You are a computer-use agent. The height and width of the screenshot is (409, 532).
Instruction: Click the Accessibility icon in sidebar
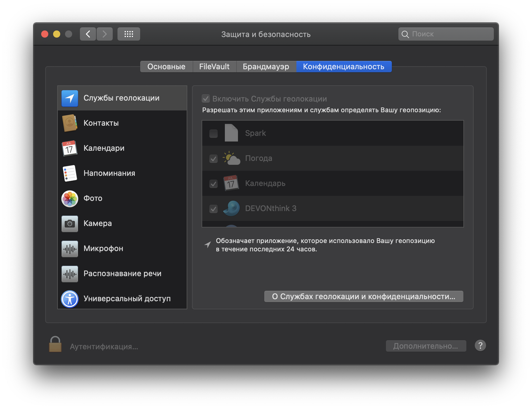[x=70, y=299]
